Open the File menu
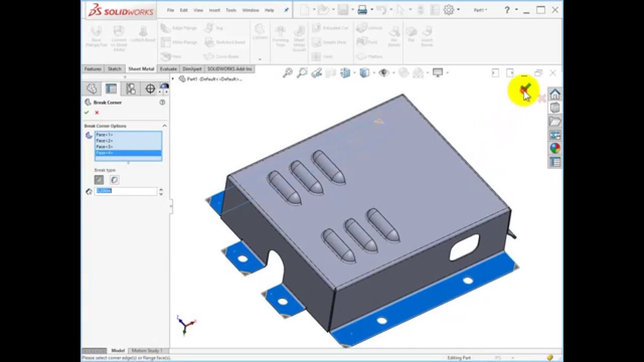This screenshot has width=644, height=362. pyautogui.click(x=171, y=10)
